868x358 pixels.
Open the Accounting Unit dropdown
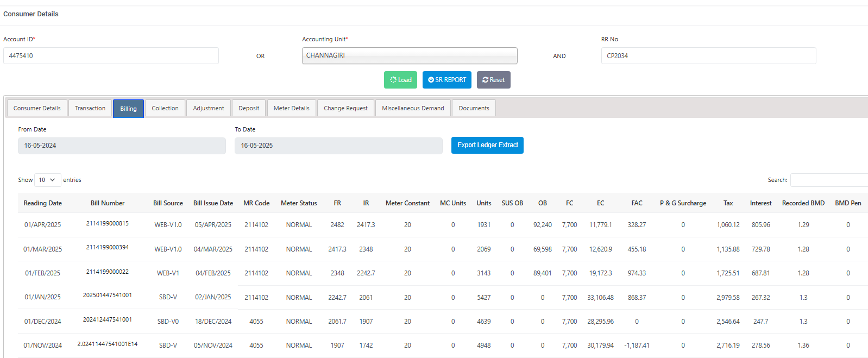coord(410,55)
